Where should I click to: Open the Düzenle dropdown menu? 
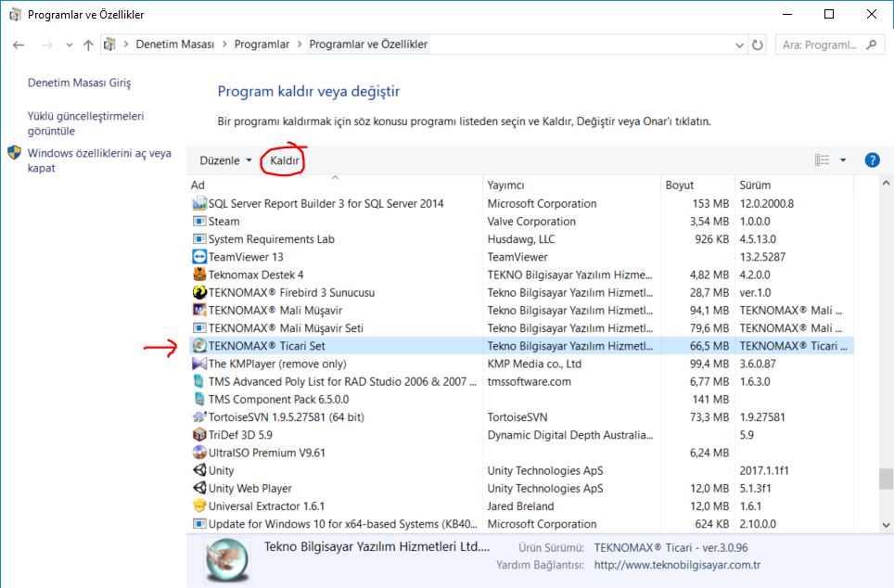[x=225, y=160]
